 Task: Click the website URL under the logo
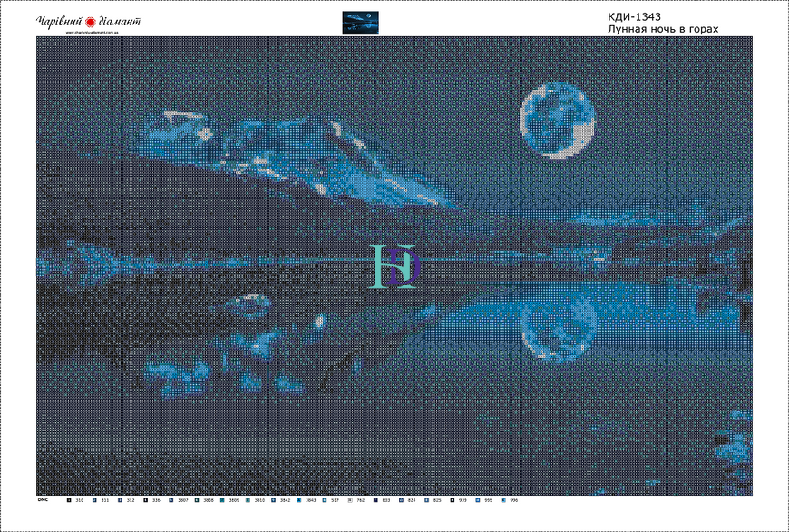tap(93, 33)
